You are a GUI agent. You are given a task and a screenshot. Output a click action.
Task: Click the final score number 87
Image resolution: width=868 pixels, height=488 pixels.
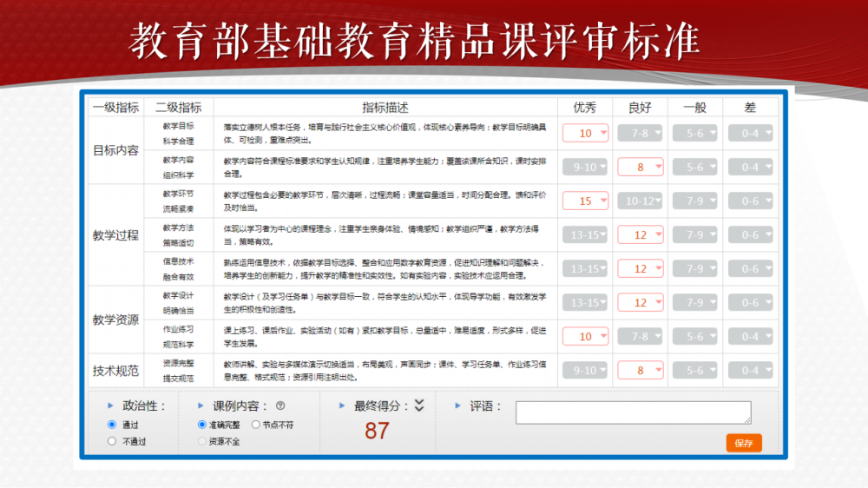point(377,431)
